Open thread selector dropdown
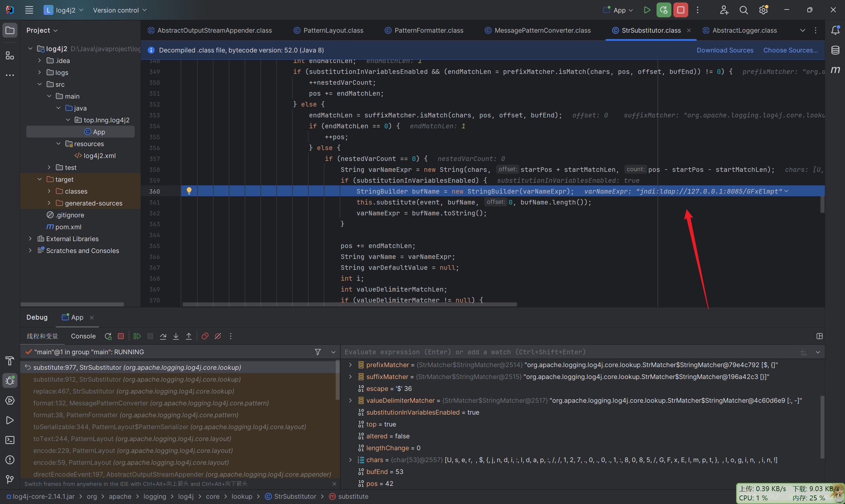The image size is (845, 504). pos(333,352)
